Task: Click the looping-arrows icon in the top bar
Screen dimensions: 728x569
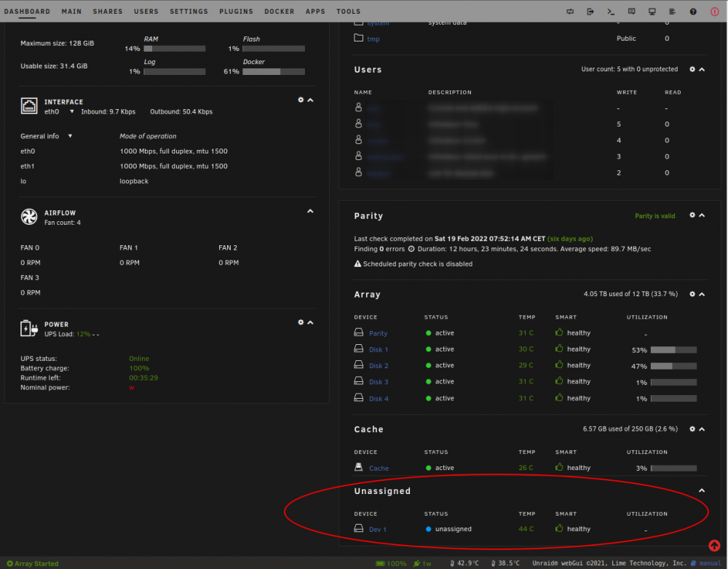Action: (x=570, y=12)
